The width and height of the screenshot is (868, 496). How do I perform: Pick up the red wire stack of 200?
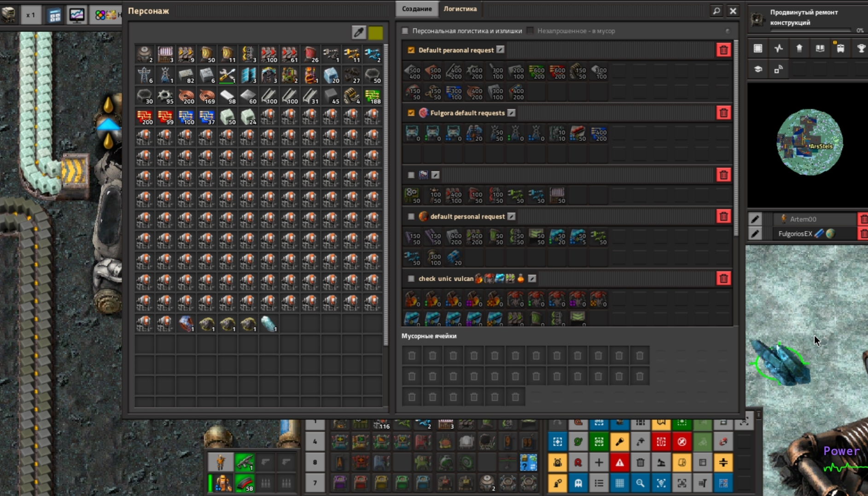pos(145,117)
